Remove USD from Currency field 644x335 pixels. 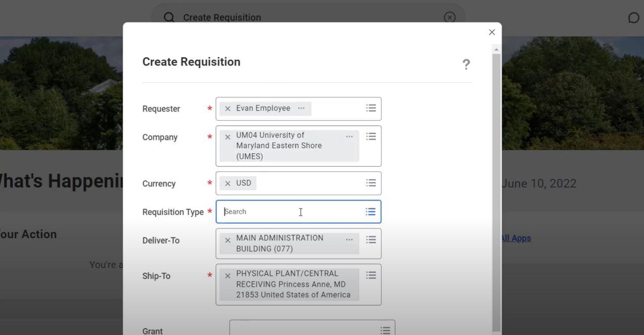[x=227, y=183]
